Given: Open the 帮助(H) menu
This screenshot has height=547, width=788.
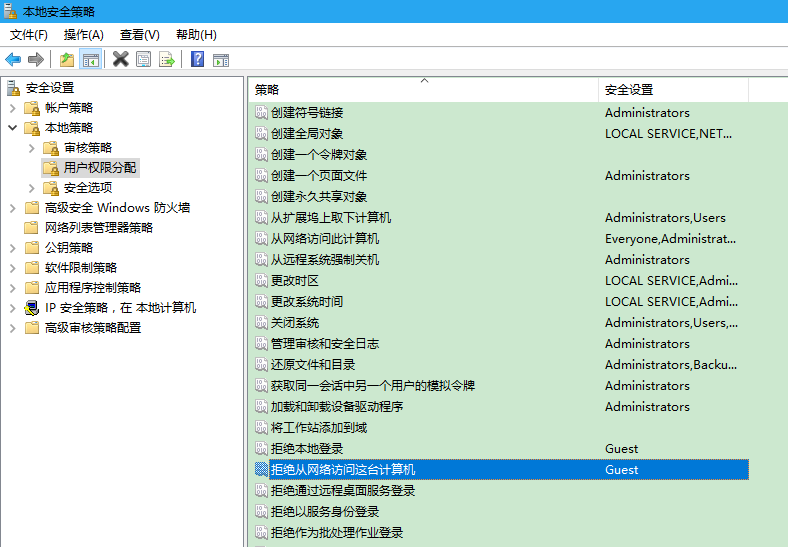Looking at the screenshot, I should coord(196,35).
